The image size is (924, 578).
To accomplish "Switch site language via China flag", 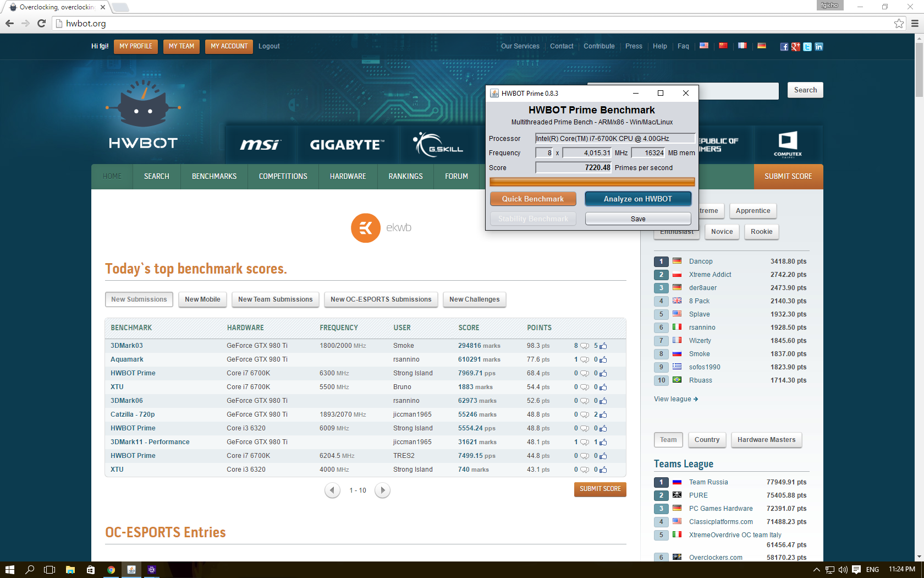I will tap(723, 46).
